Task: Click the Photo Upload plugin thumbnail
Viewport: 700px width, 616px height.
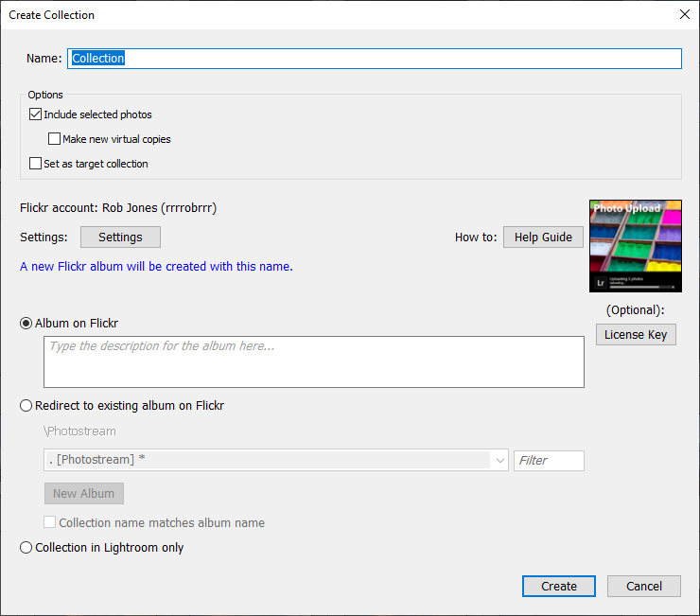Action: pyautogui.click(x=635, y=246)
